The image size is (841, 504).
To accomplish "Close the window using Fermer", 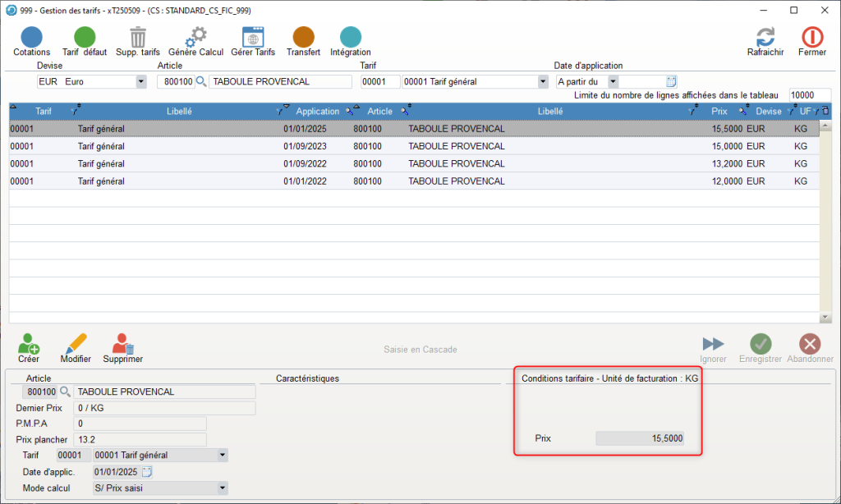I will click(812, 38).
